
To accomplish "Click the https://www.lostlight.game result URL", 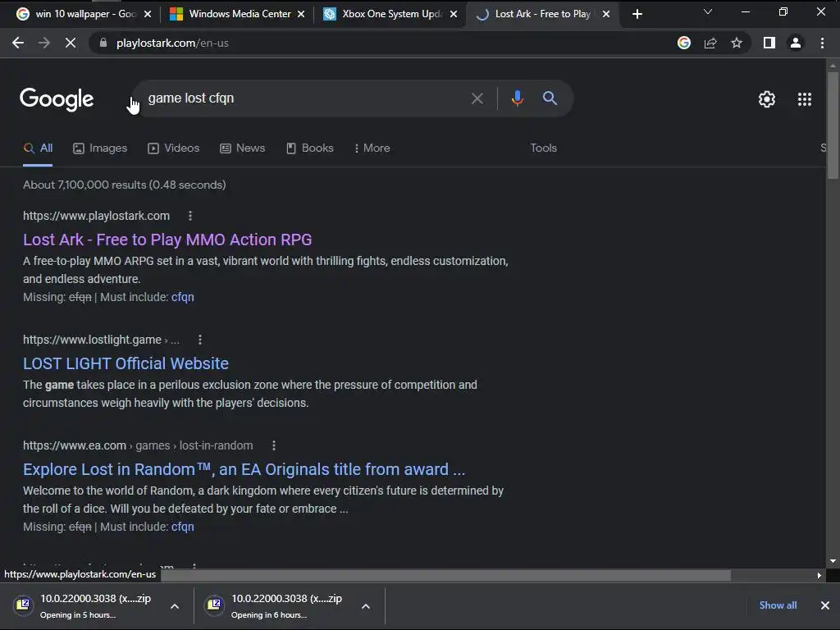I will pos(92,340).
